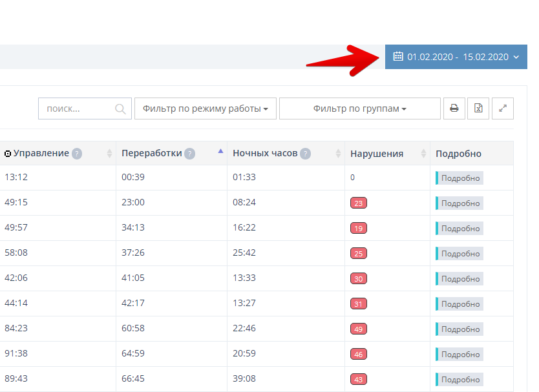This screenshot has height=392, width=539.
Task: Expand Фильтр по группам dropdown
Action: [x=359, y=108]
